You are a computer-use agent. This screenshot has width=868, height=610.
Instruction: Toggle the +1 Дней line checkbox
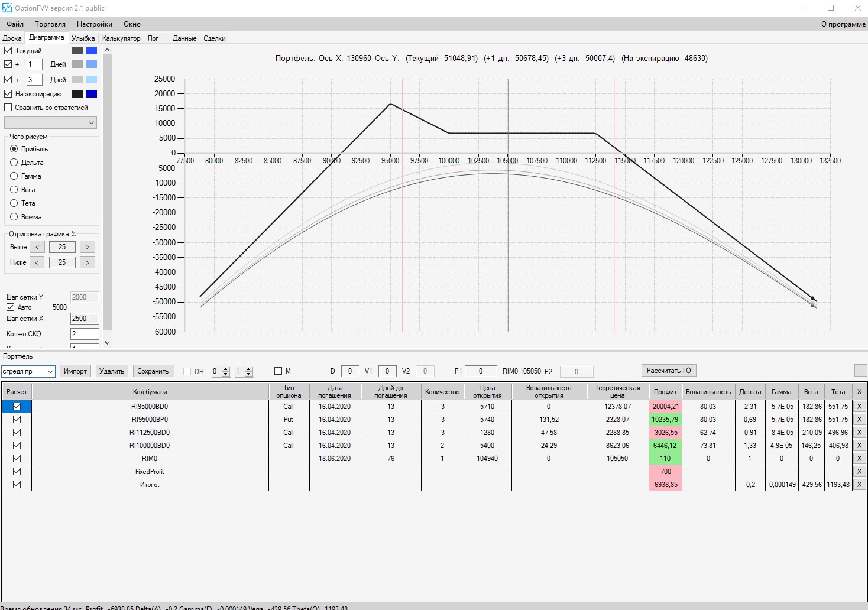[x=8, y=64]
